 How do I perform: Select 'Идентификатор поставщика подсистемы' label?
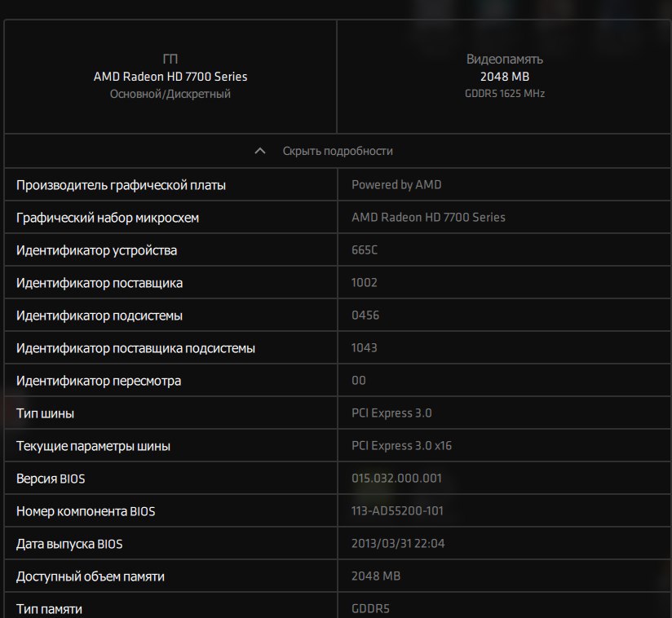coord(135,348)
